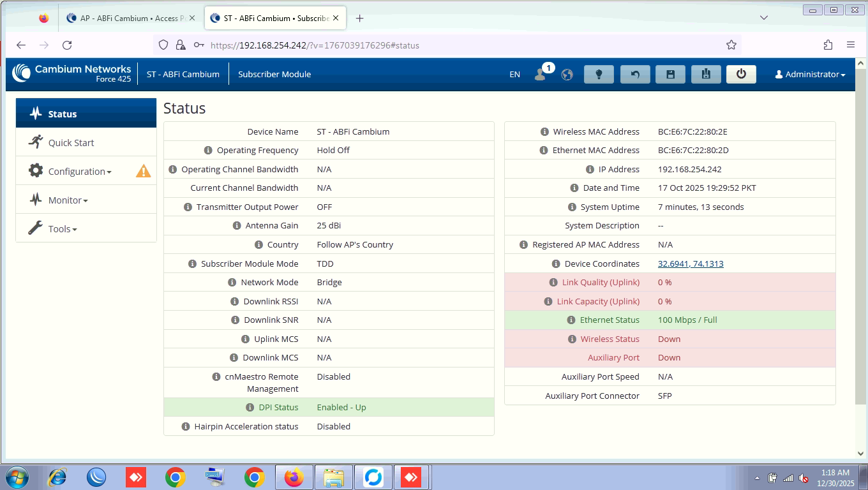
Task: Open the logged-in users icon with badge
Action: coord(541,74)
